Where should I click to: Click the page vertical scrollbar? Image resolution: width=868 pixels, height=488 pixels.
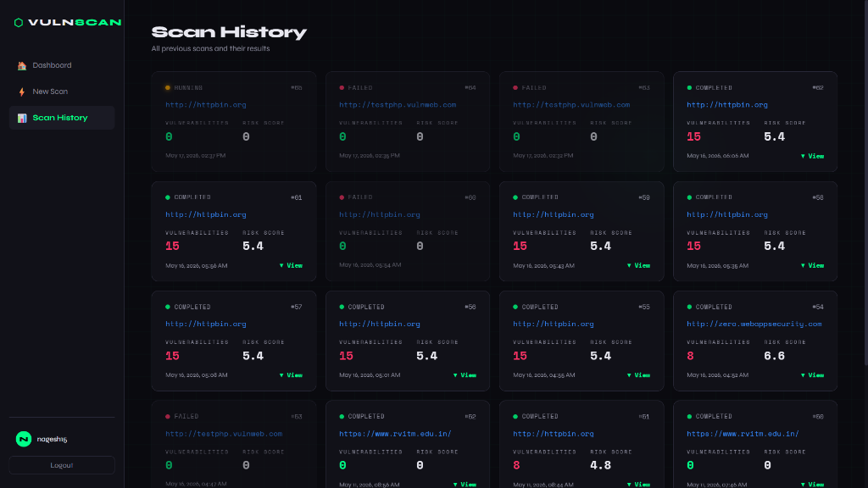click(x=865, y=183)
